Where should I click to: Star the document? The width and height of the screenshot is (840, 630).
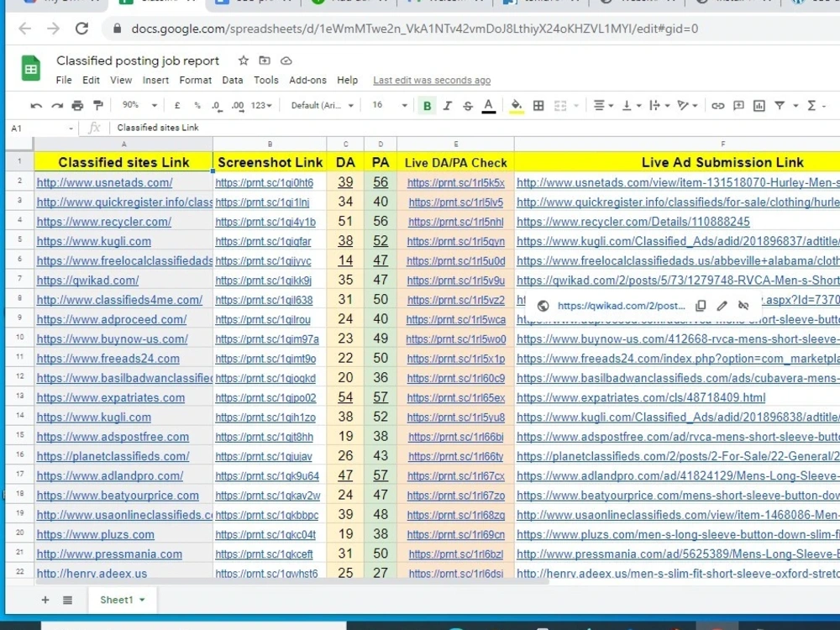244,60
